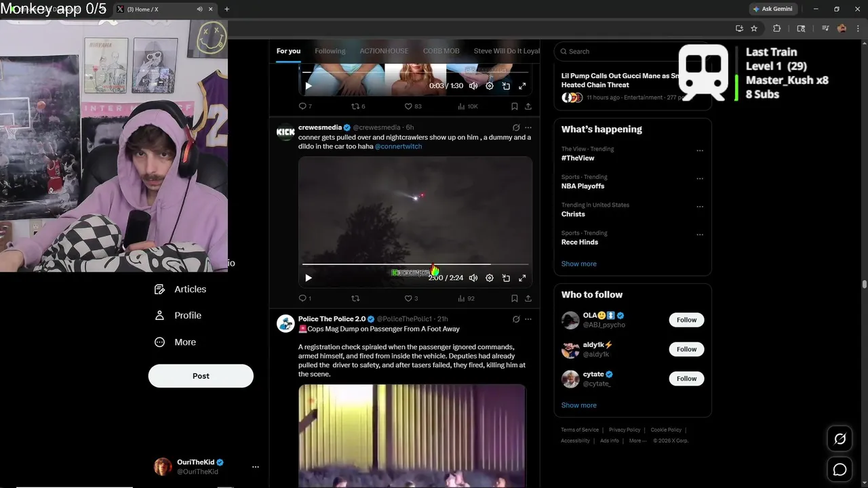Show more trends in What's happening
The width and height of the screenshot is (868, 488).
(579, 264)
